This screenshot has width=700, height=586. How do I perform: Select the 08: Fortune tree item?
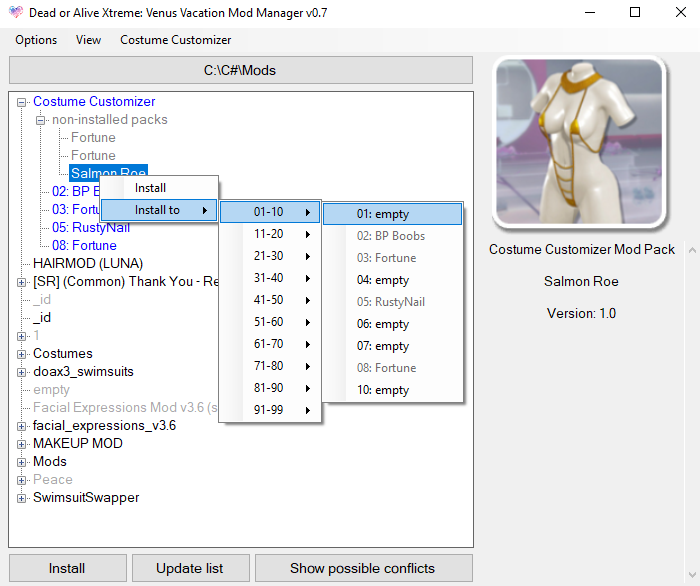pos(84,245)
